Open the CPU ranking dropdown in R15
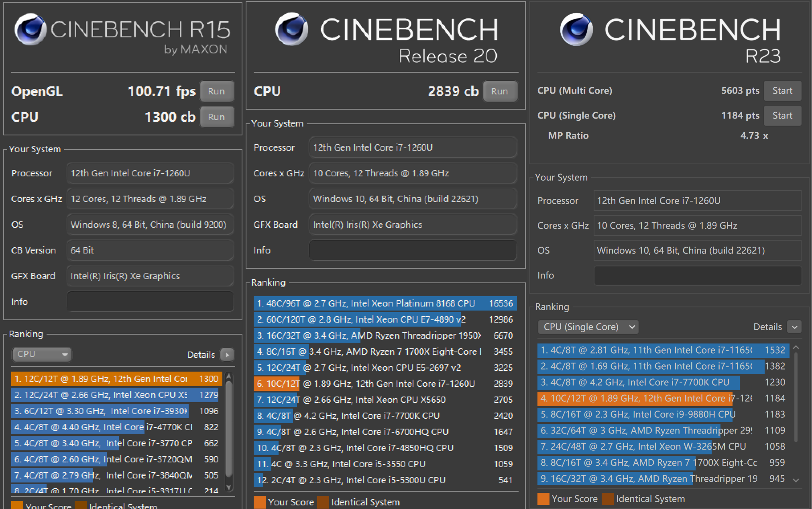 [x=42, y=354]
